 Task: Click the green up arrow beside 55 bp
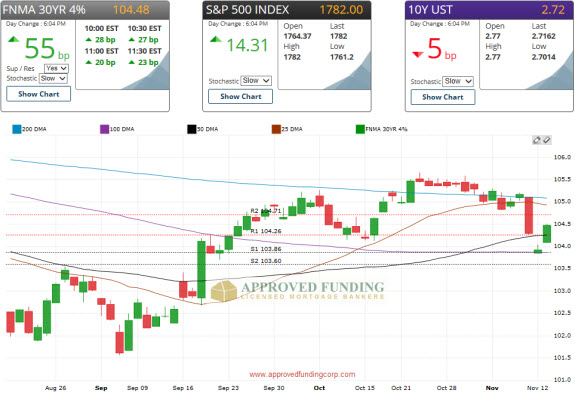tap(14, 39)
